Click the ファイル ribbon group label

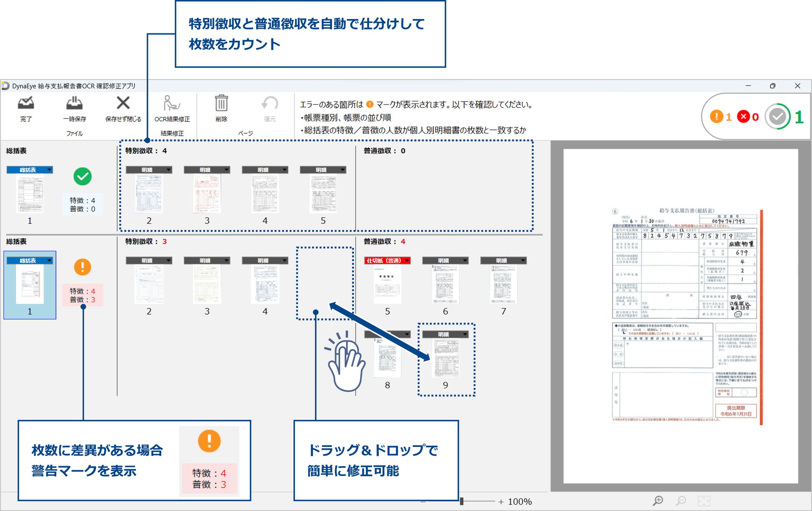75,133
